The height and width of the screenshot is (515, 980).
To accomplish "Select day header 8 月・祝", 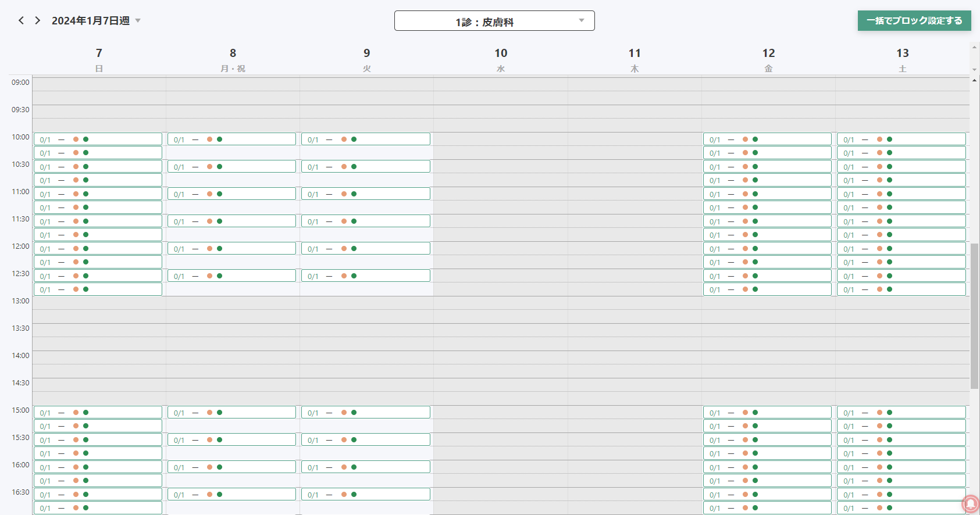I will [233, 60].
